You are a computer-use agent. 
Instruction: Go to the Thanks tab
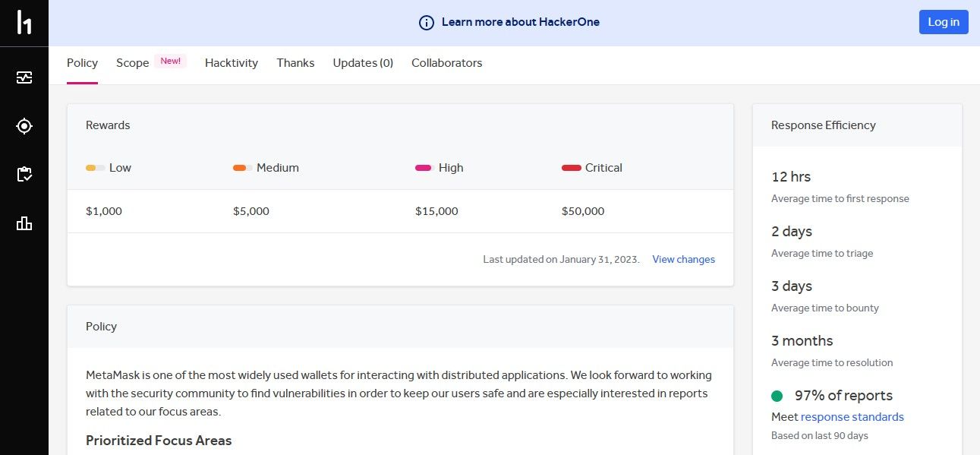[295, 63]
